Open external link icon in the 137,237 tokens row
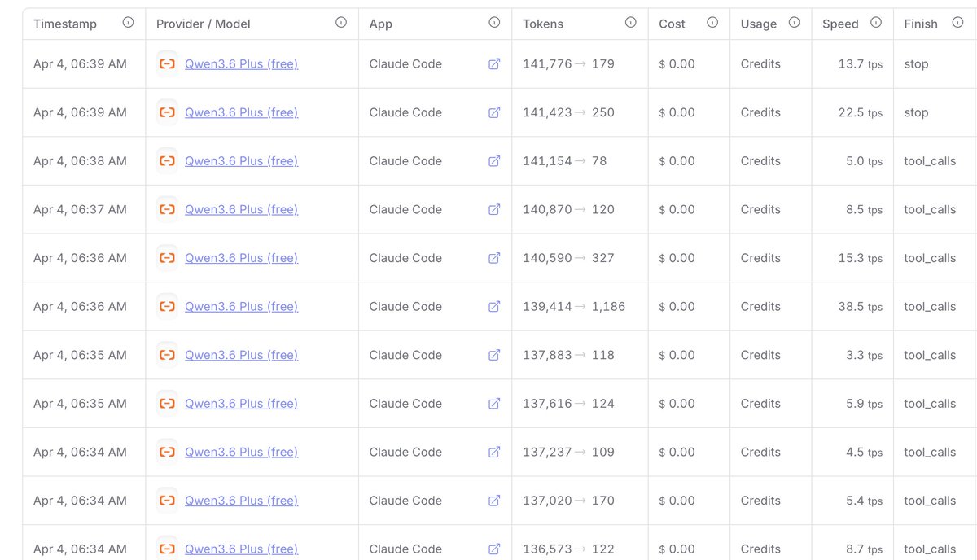The width and height of the screenshot is (977, 560). click(494, 452)
